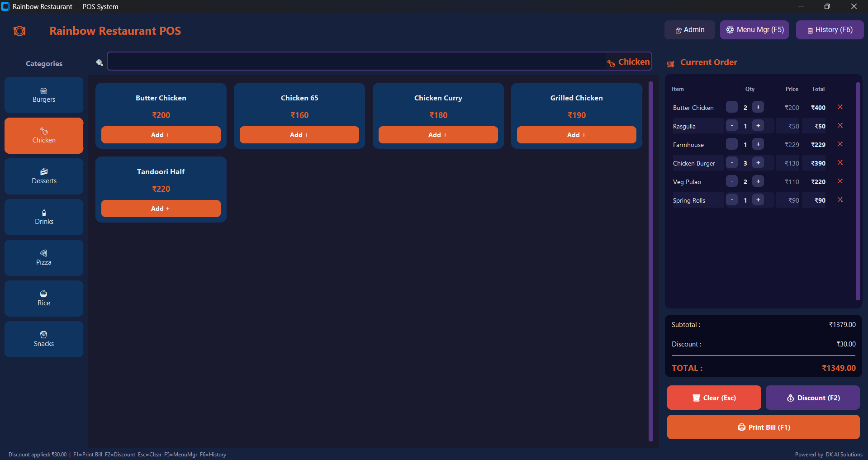
Task: Click the cart icon beside Current Order
Action: click(671, 64)
